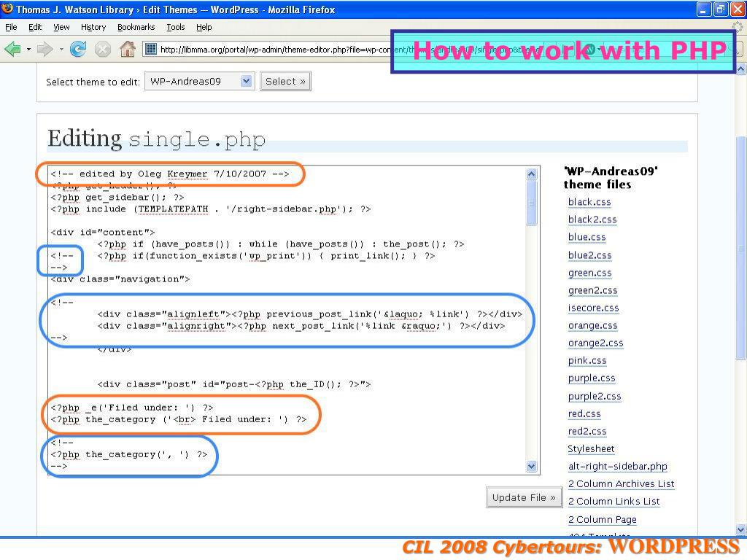Click the site icon in address bar
747x560 pixels.
coord(150,49)
